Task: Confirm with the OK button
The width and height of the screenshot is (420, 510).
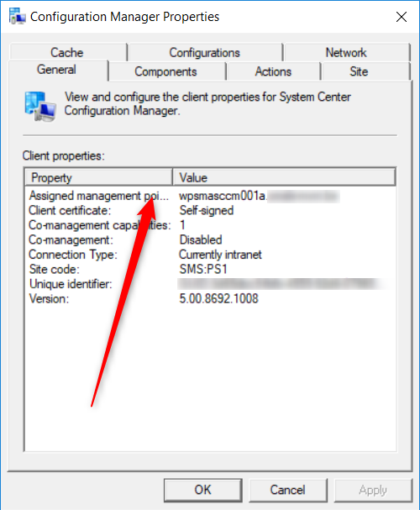Action: pos(203,490)
